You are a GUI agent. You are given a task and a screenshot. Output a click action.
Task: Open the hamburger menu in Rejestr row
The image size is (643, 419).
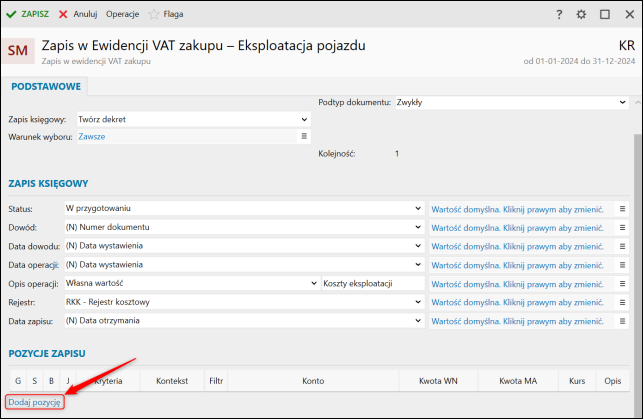tap(622, 303)
